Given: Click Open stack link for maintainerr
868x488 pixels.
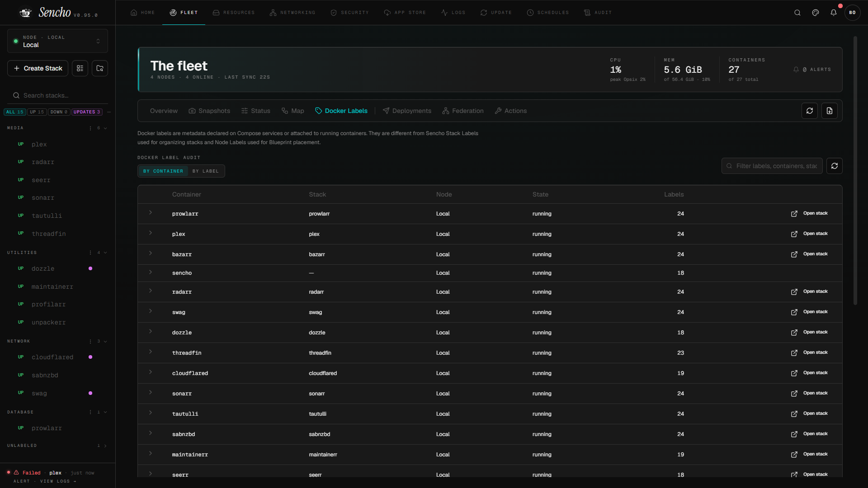Looking at the screenshot, I should pyautogui.click(x=809, y=454).
